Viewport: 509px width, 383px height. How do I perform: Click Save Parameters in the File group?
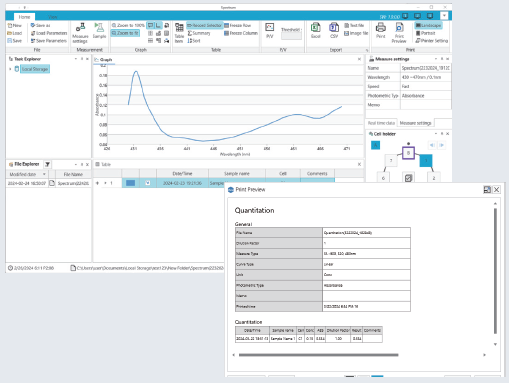[x=49, y=41]
